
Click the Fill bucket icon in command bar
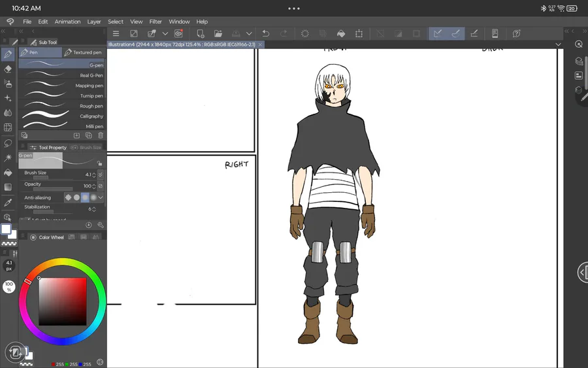click(341, 34)
